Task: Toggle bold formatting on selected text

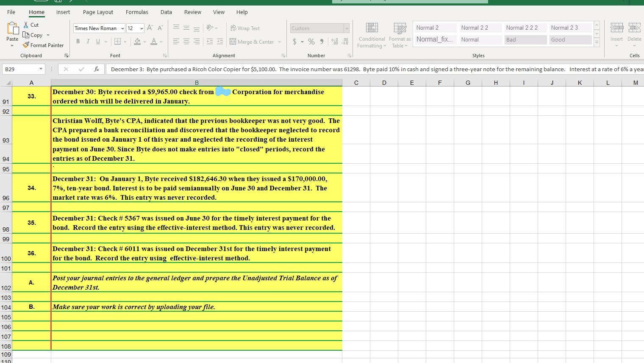Action: coord(78,41)
